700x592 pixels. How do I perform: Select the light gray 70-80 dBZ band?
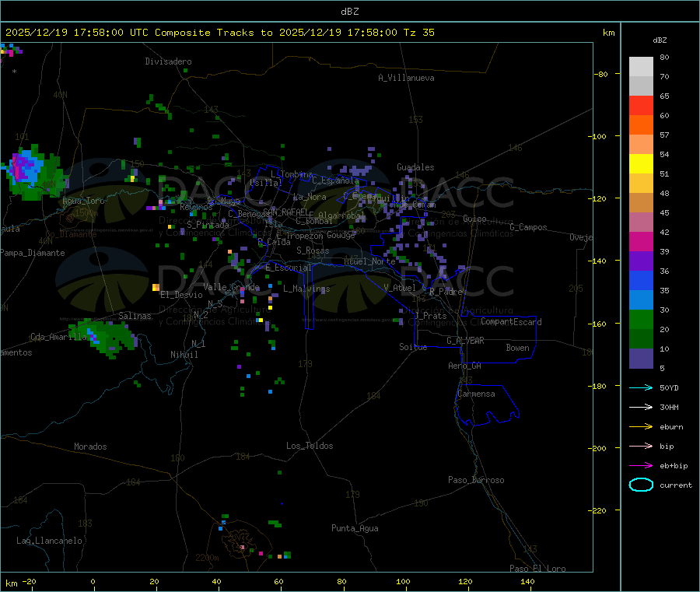641,67
